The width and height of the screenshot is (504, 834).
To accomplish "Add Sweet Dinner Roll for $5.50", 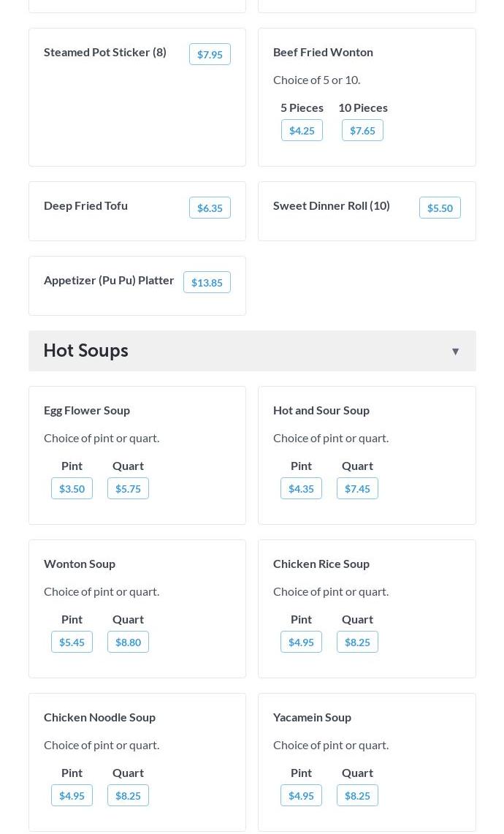I will click(x=440, y=208).
